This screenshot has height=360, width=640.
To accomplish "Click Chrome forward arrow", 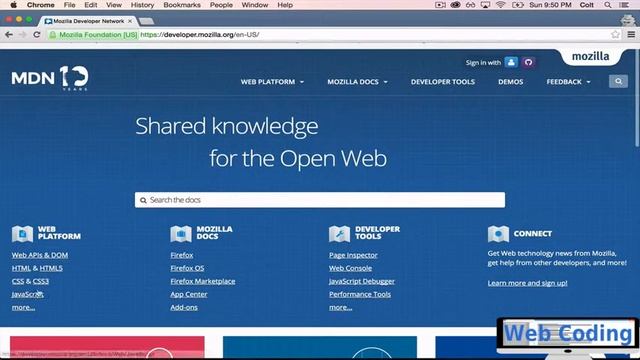I will (23, 35).
